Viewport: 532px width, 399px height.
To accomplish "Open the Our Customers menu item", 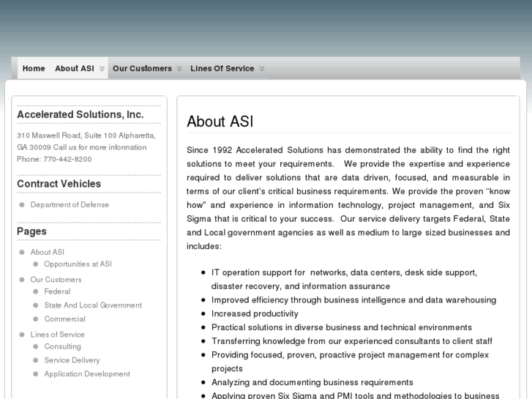I will click(x=142, y=68).
